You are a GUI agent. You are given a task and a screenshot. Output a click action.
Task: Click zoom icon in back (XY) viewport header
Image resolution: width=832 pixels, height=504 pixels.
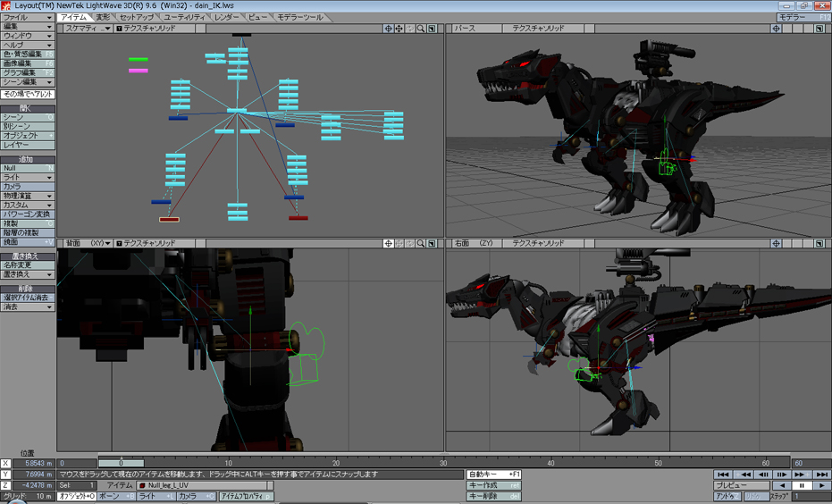click(x=421, y=243)
